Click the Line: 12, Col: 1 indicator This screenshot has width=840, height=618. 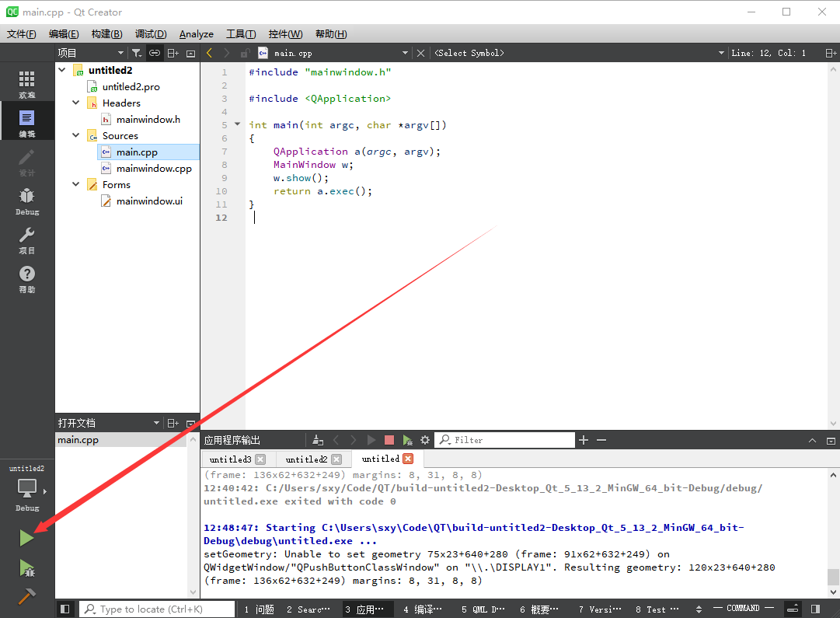point(769,53)
